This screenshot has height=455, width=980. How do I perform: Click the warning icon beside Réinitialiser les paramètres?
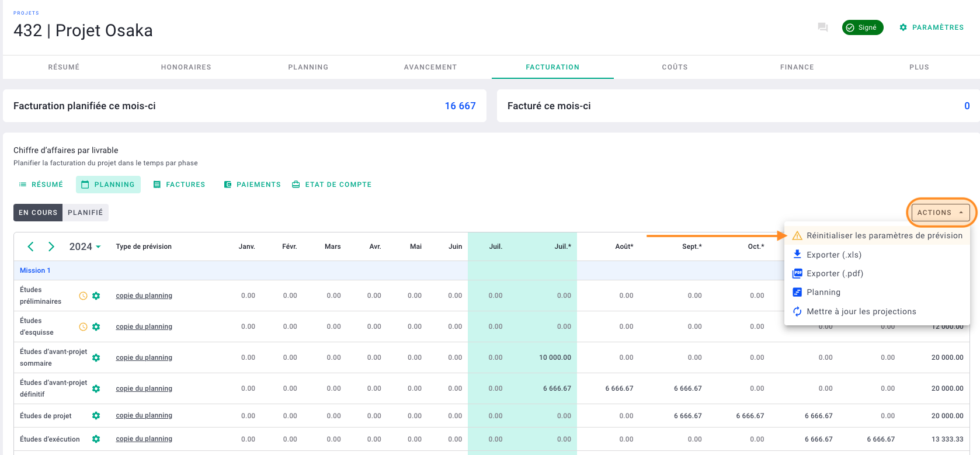[797, 236]
